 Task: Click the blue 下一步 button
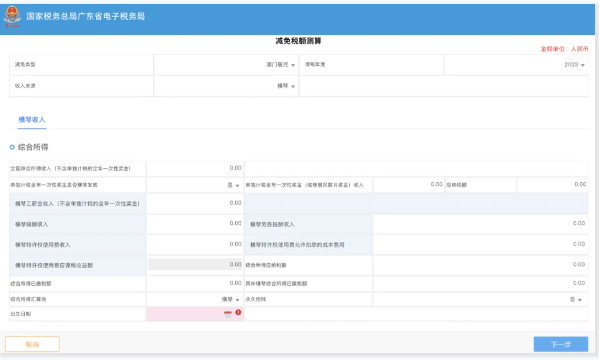pos(561,344)
